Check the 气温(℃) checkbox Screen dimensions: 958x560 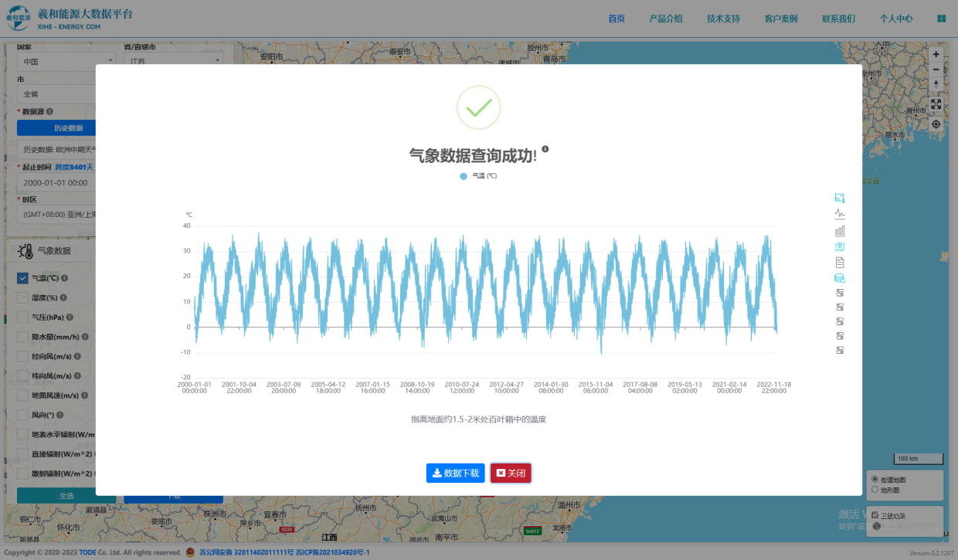[22, 278]
